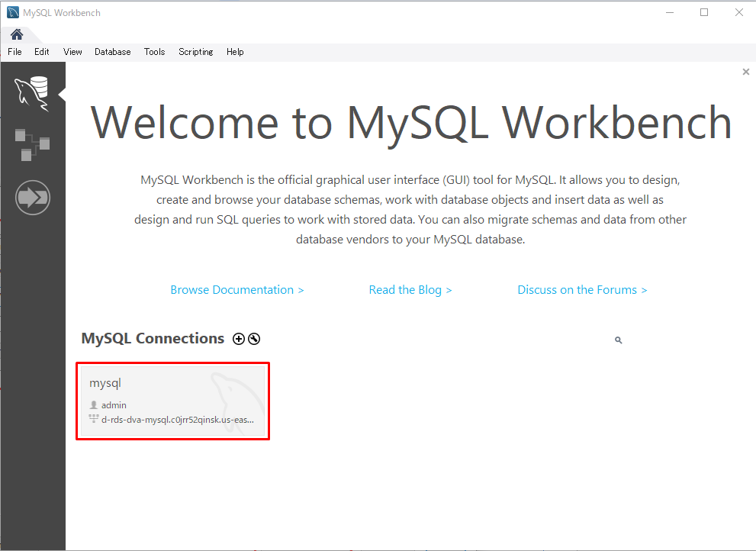
Task: Open the Scripting menu
Action: (x=195, y=52)
